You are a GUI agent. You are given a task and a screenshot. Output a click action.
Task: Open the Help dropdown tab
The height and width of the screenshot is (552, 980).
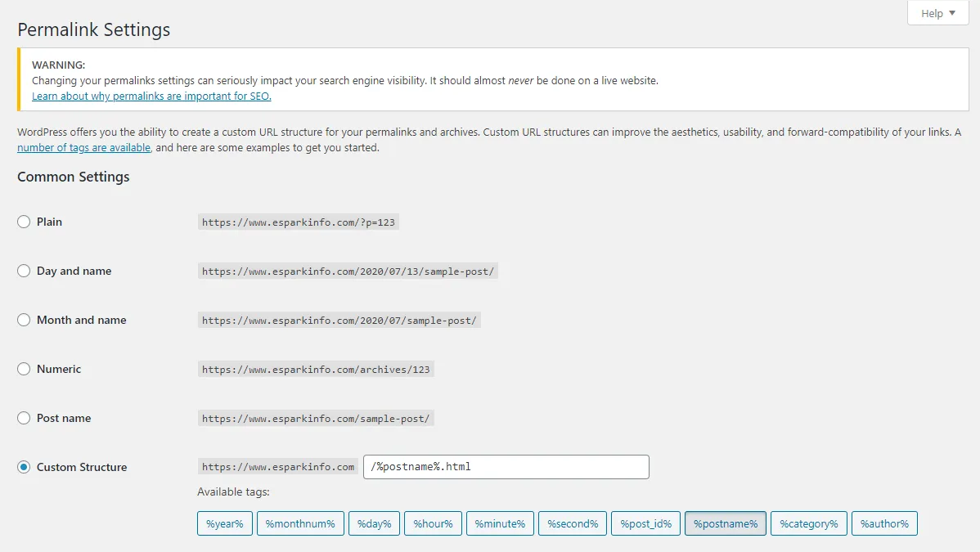pos(937,13)
